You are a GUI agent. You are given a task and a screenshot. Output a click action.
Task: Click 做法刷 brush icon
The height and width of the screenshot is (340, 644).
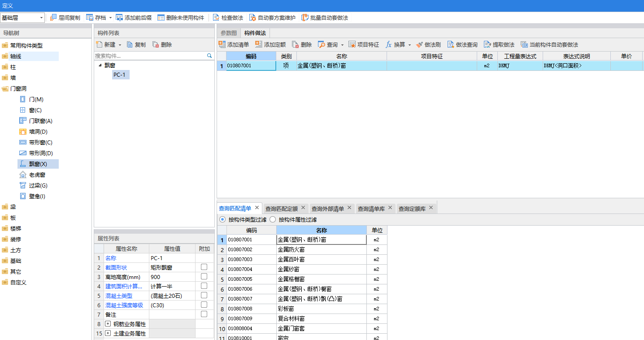419,44
